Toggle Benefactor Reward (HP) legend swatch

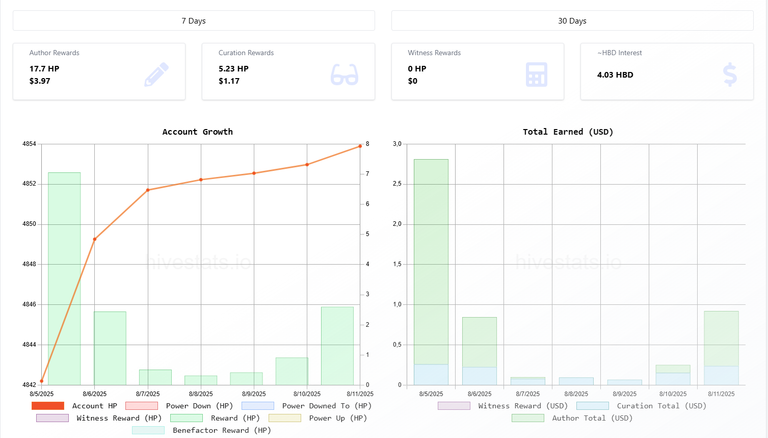click(148, 430)
